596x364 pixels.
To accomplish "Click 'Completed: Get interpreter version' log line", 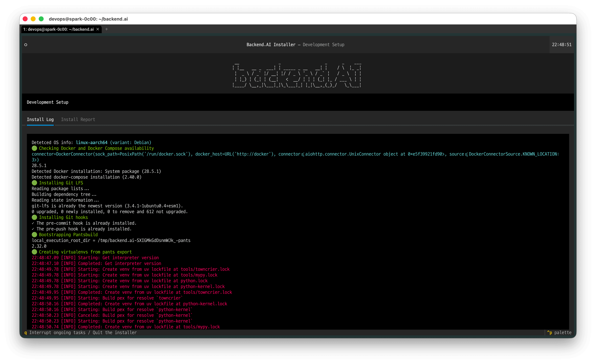I will tap(96, 264).
